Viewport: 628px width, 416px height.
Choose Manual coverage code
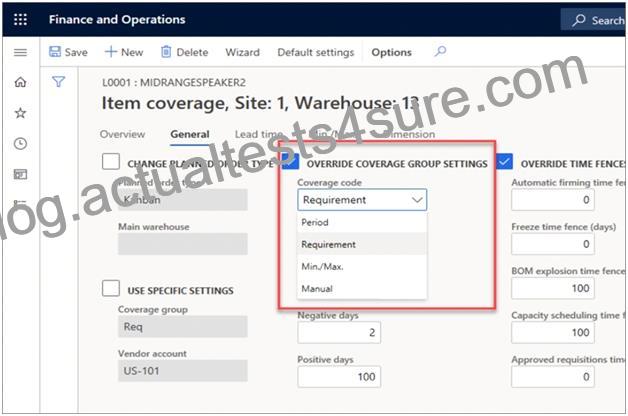tap(362, 288)
